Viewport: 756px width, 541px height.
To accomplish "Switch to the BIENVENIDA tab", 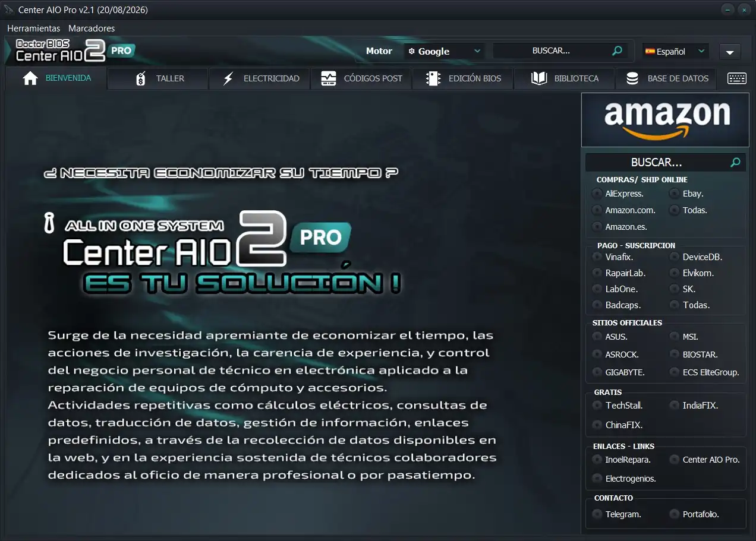I will 56,78.
